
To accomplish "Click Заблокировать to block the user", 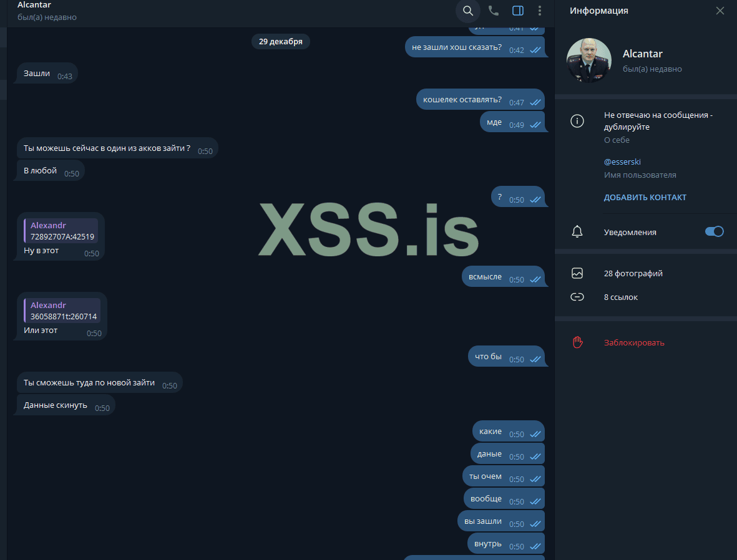I will [x=634, y=342].
